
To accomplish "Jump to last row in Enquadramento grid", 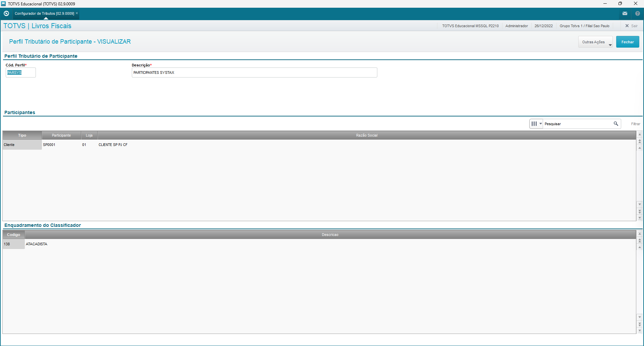I will [x=640, y=331].
